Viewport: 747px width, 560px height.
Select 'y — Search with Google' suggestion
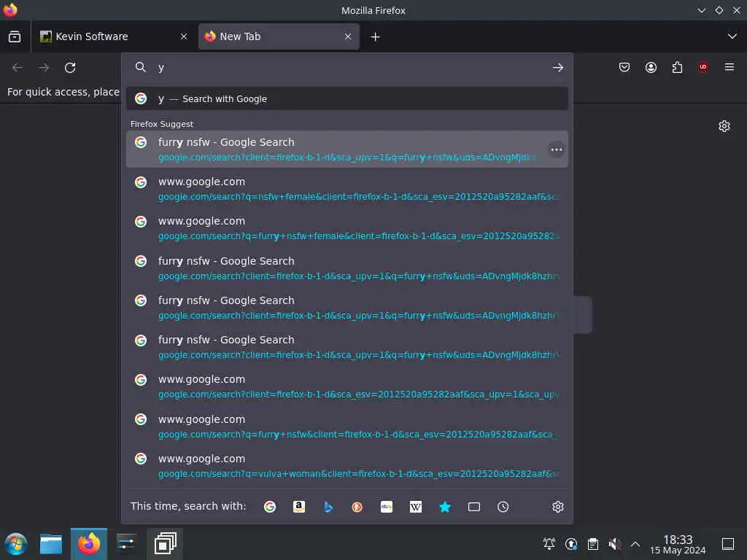[x=347, y=98]
